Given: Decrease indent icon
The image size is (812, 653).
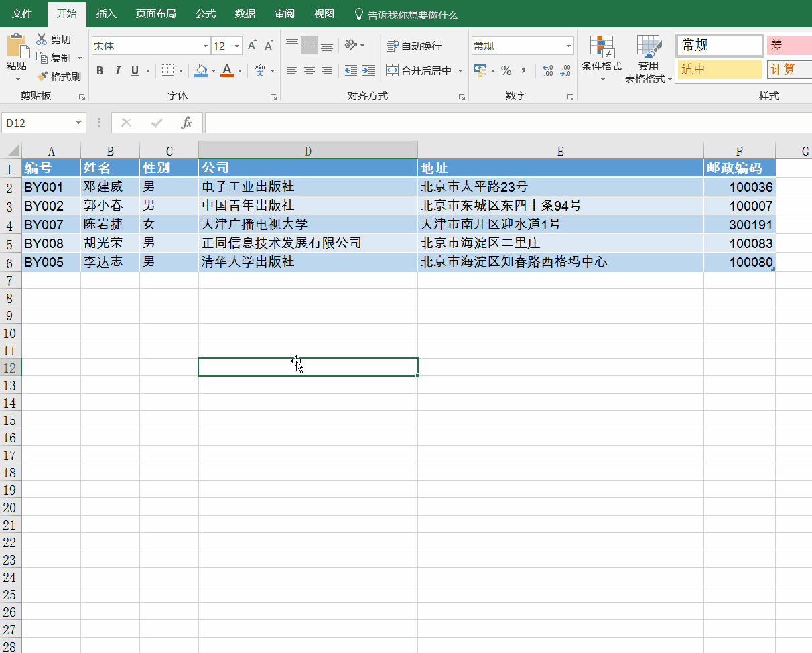Looking at the screenshot, I should 351,70.
